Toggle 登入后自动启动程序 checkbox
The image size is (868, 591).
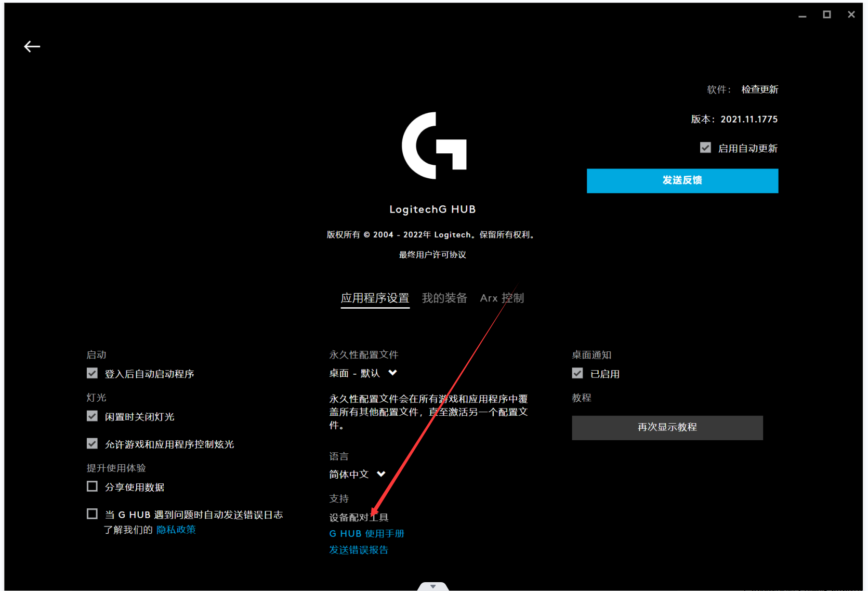point(92,373)
